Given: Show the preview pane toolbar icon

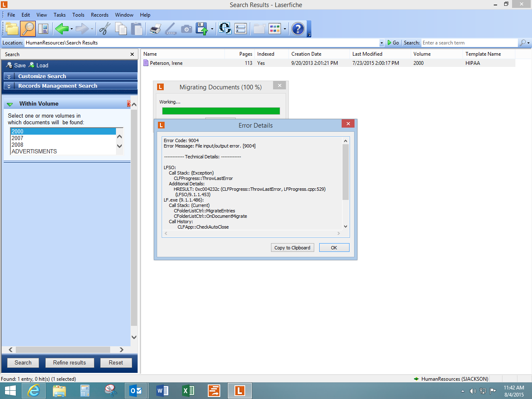Looking at the screenshot, I should coord(43,29).
